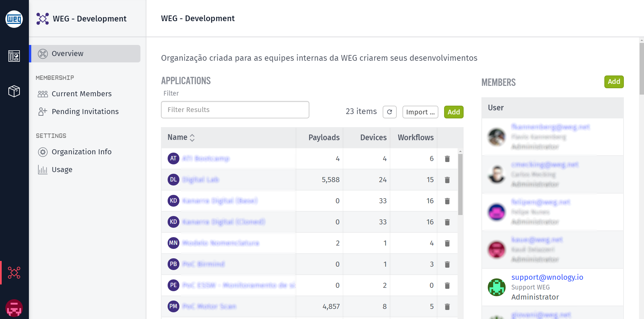The height and width of the screenshot is (319, 644).
Task: Click the DL application avatar
Action: (x=173, y=179)
